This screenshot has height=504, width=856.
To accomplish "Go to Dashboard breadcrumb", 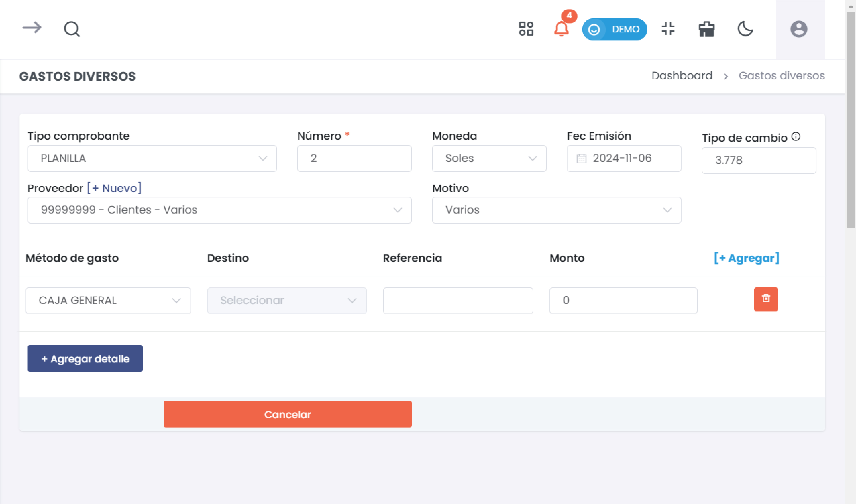I will tap(681, 76).
